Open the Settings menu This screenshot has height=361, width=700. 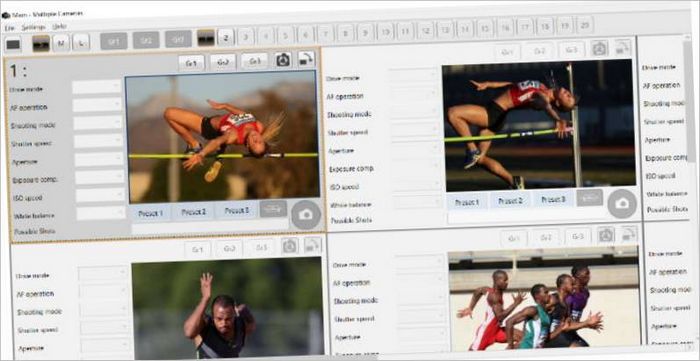click(33, 27)
